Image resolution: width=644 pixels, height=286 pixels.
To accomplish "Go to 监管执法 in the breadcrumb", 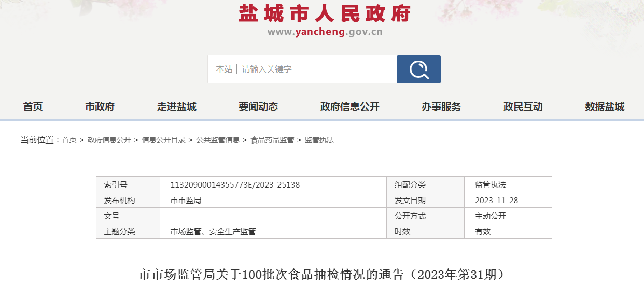I will [x=319, y=140].
